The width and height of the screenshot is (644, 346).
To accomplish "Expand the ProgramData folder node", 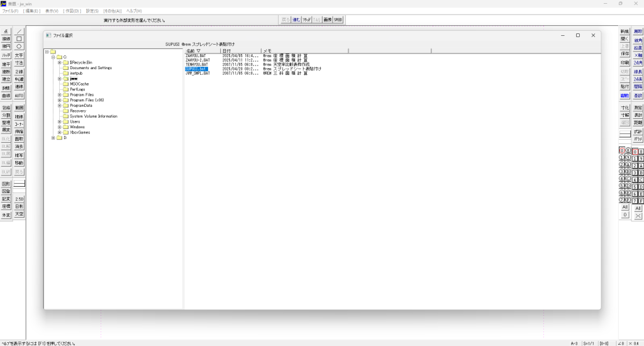I will 60,105.
